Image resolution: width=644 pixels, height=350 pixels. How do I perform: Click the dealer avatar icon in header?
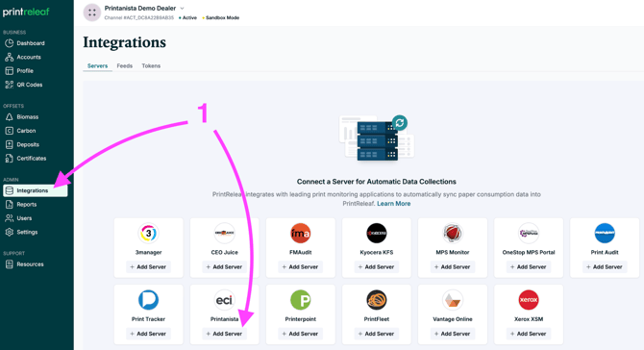coord(92,12)
